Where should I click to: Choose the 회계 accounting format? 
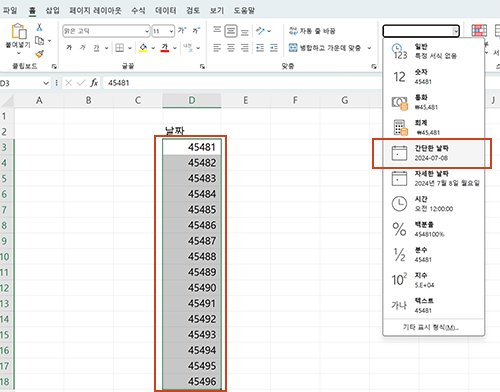click(433, 128)
